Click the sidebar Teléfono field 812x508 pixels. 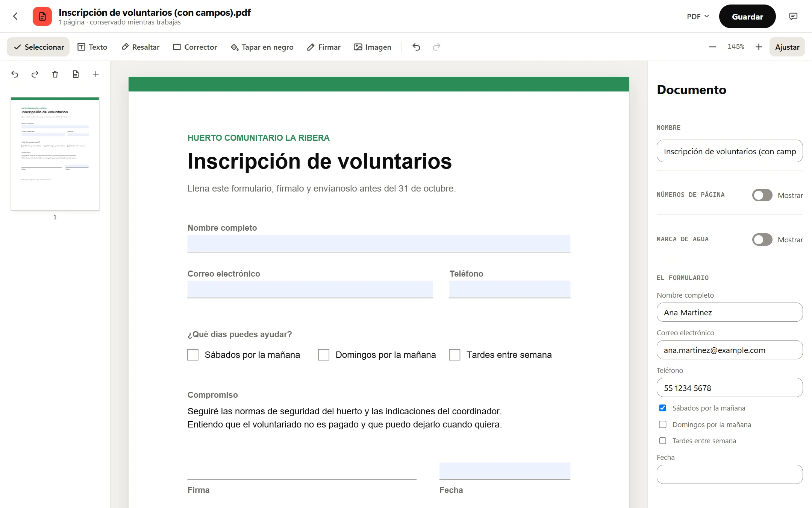(x=730, y=388)
